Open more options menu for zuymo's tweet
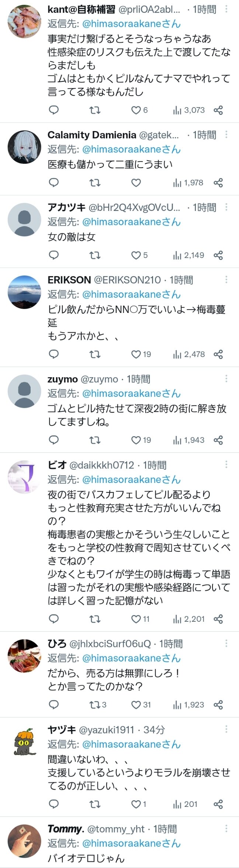 point(226,379)
